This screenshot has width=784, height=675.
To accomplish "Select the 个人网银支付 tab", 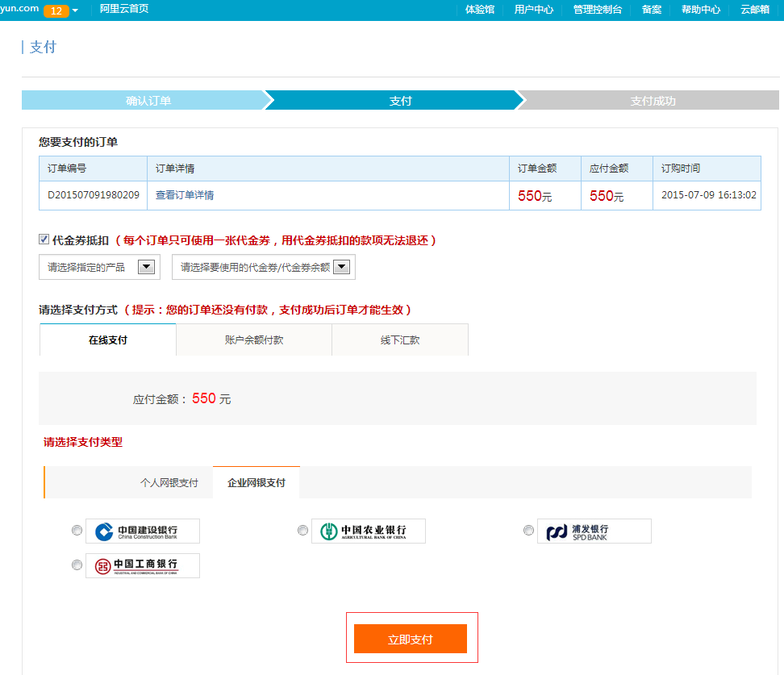I will (x=169, y=482).
